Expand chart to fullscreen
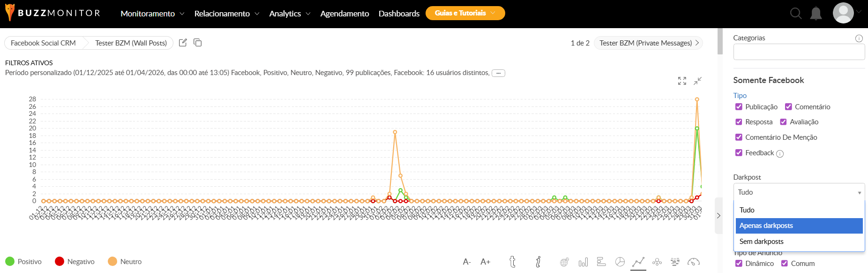Viewport: 868px width, 273px height. (x=682, y=81)
